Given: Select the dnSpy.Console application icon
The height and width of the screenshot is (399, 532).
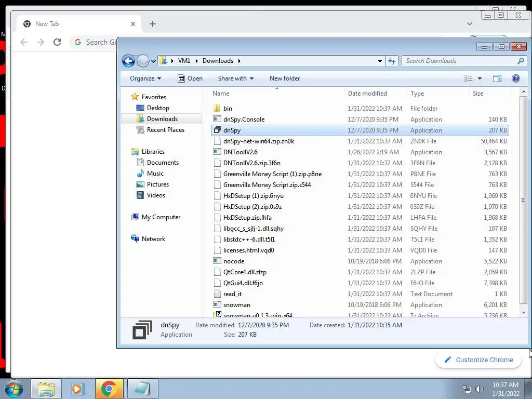Looking at the screenshot, I should point(217,119).
